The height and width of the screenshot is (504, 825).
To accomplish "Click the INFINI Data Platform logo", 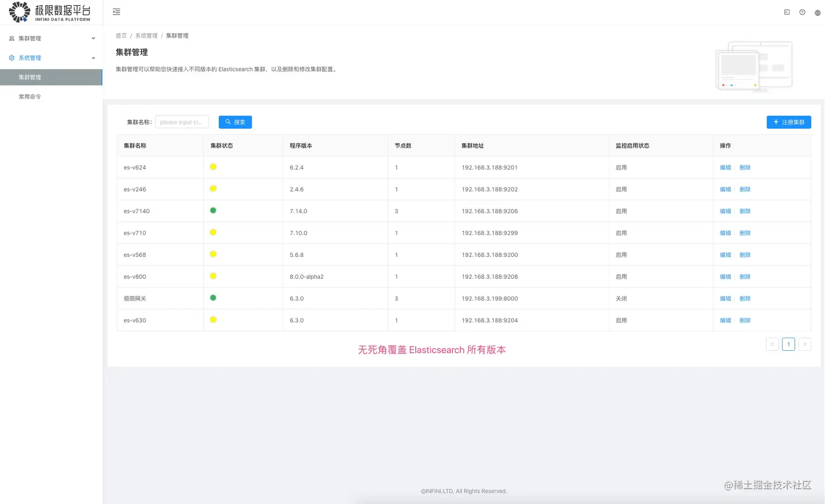I will (50, 12).
